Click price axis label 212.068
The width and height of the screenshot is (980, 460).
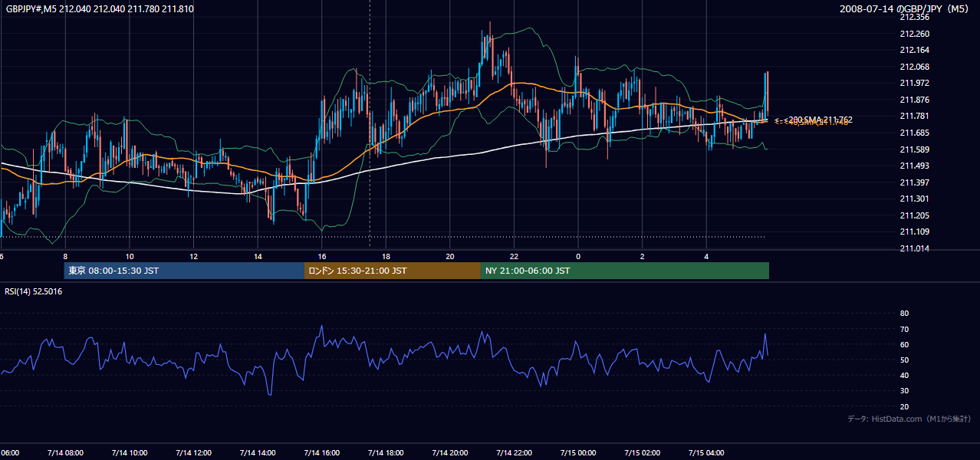tap(914, 67)
